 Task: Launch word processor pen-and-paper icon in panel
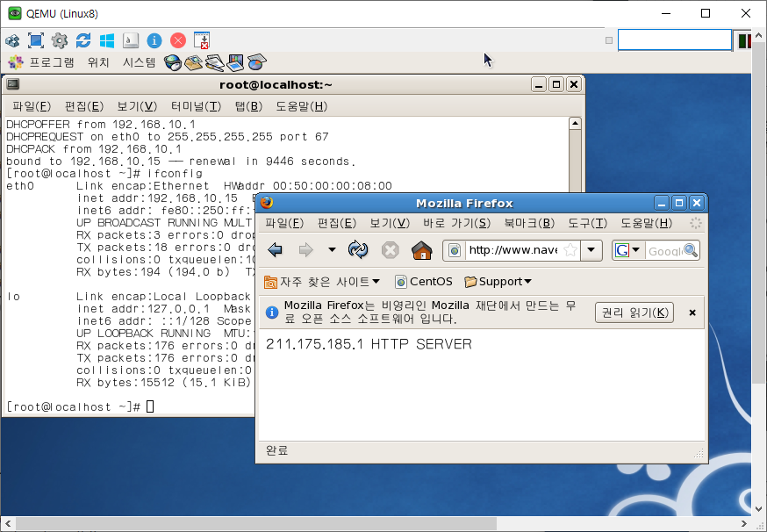[215, 62]
